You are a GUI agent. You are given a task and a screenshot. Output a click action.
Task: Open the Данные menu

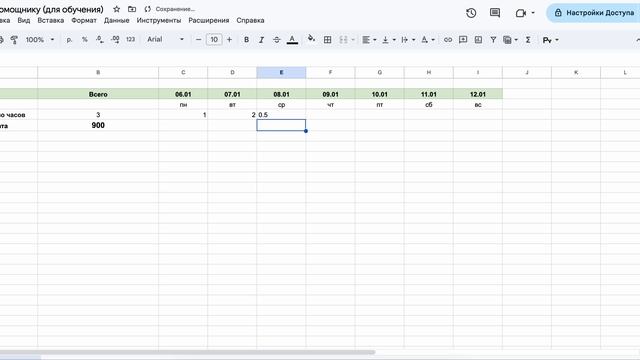[x=116, y=20]
